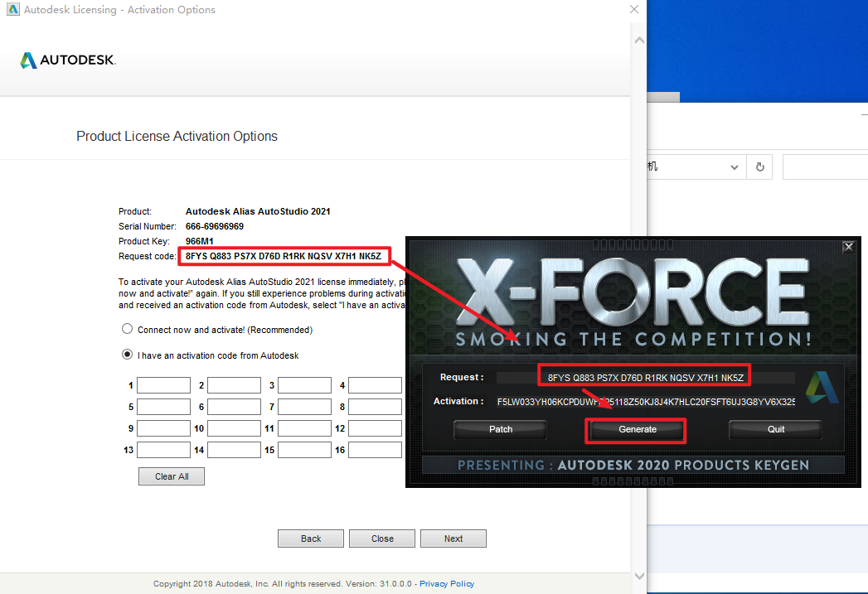Image resolution: width=868 pixels, height=594 pixels.
Task: Go Back in the activation wizard
Action: point(311,538)
